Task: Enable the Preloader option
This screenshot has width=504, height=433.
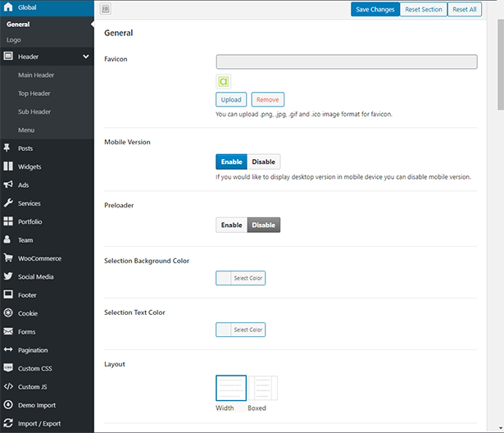Action: coord(231,225)
